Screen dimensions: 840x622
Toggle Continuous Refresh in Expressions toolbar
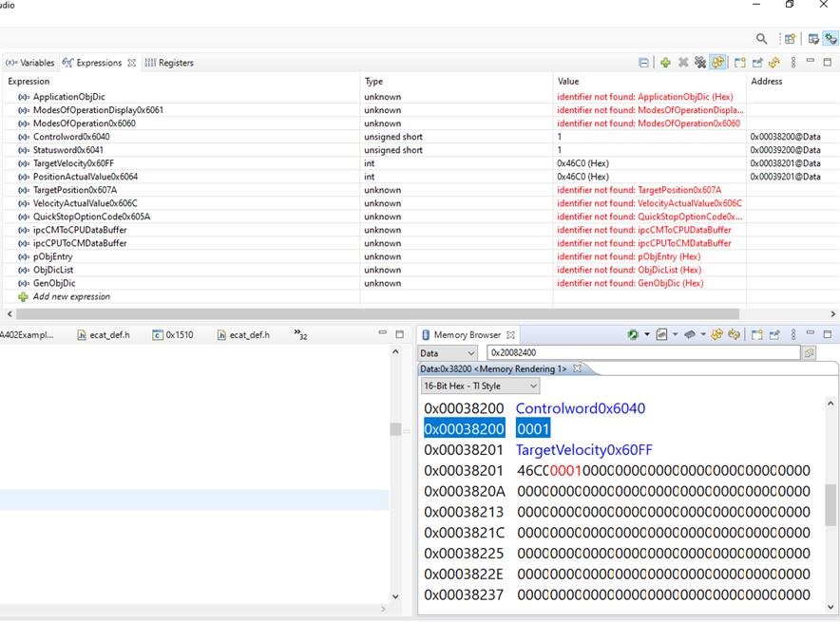pos(717,63)
